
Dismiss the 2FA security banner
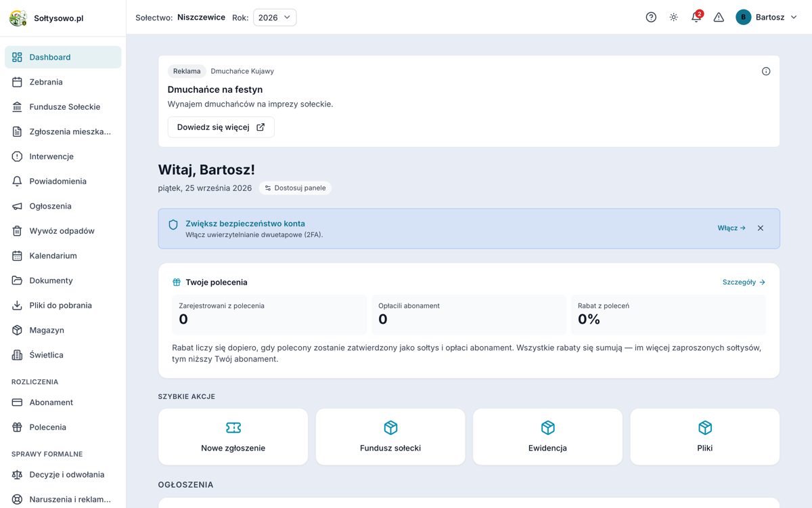tap(761, 228)
